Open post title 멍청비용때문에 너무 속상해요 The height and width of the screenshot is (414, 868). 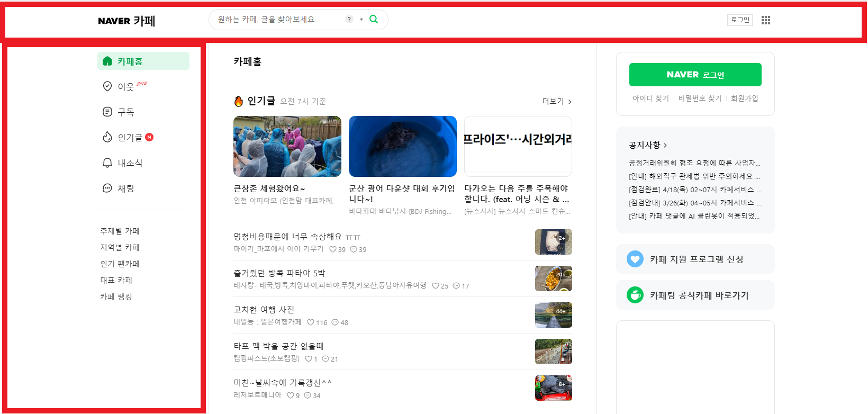pos(297,237)
